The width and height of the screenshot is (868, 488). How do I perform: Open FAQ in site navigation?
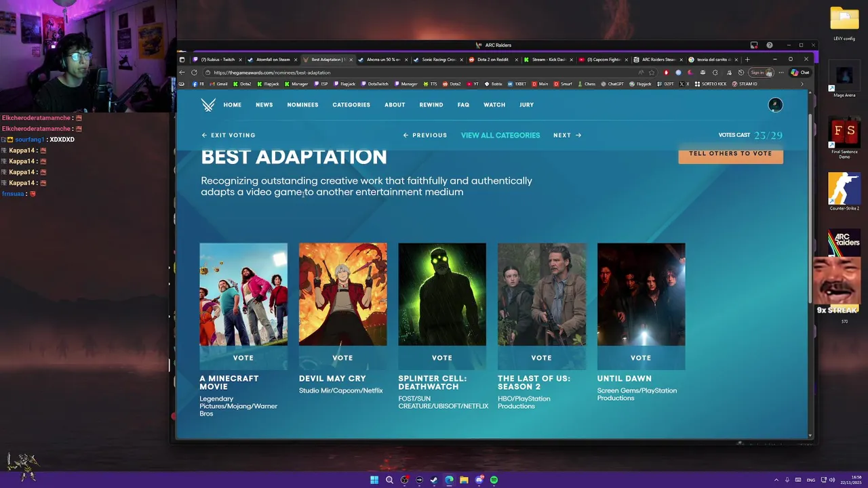point(463,105)
